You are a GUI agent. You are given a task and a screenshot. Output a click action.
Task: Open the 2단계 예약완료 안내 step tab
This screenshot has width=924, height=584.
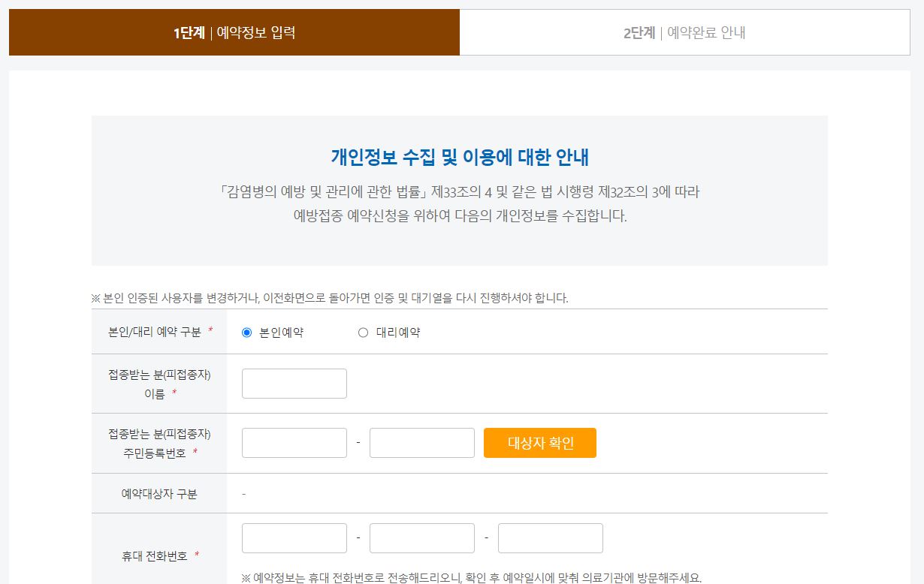point(684,32)
